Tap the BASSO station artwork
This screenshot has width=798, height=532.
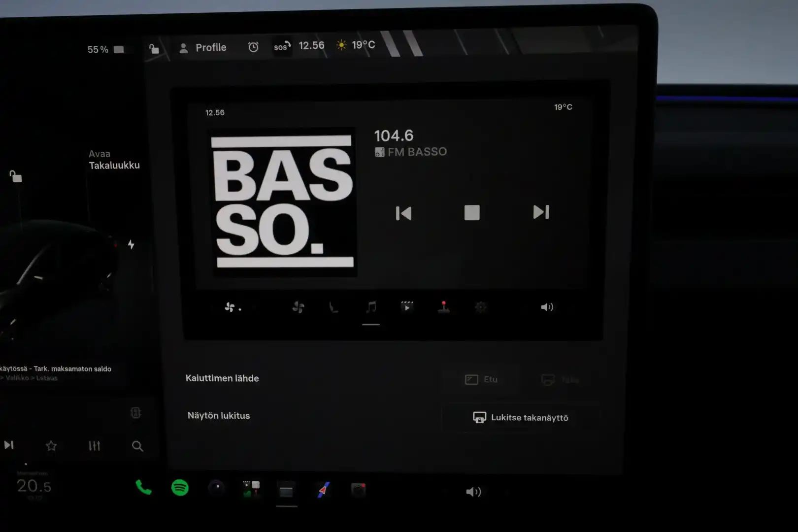283,202
